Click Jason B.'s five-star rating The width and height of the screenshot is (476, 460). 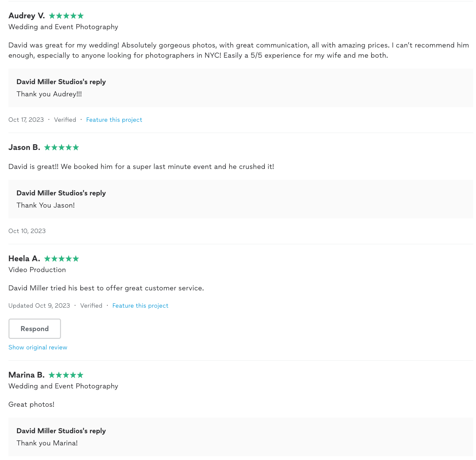coord(61,148)
